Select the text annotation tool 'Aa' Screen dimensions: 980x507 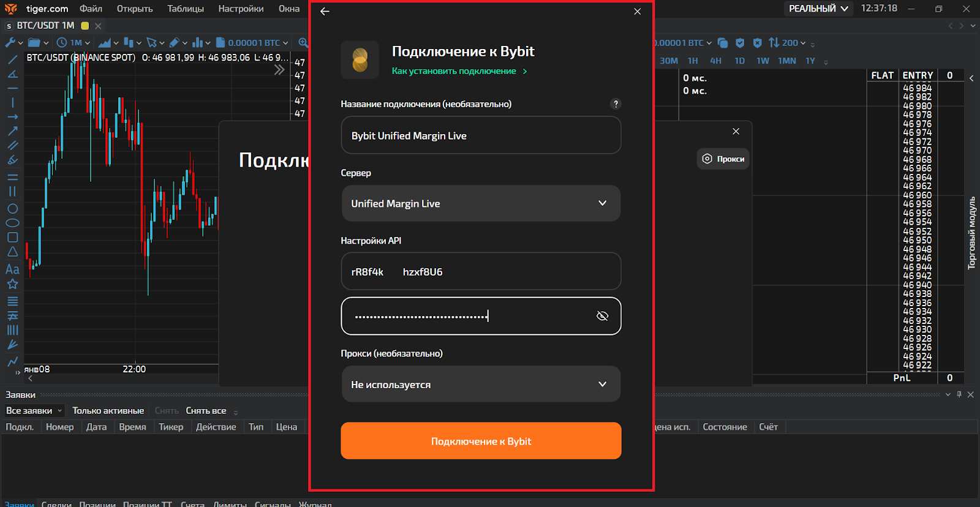point(12,269)
